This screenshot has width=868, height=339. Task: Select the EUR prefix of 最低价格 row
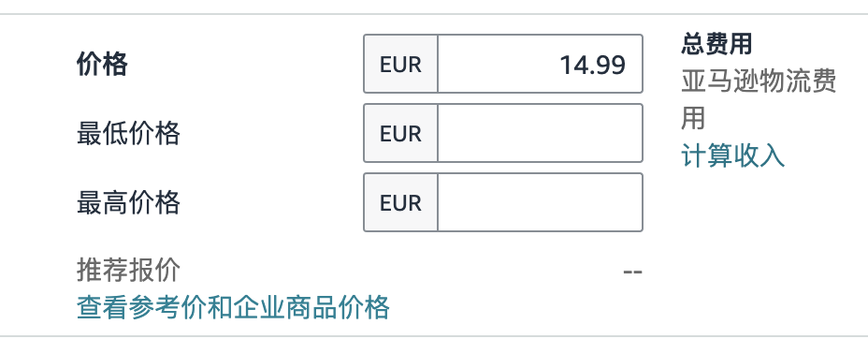(x=400, y=134)
